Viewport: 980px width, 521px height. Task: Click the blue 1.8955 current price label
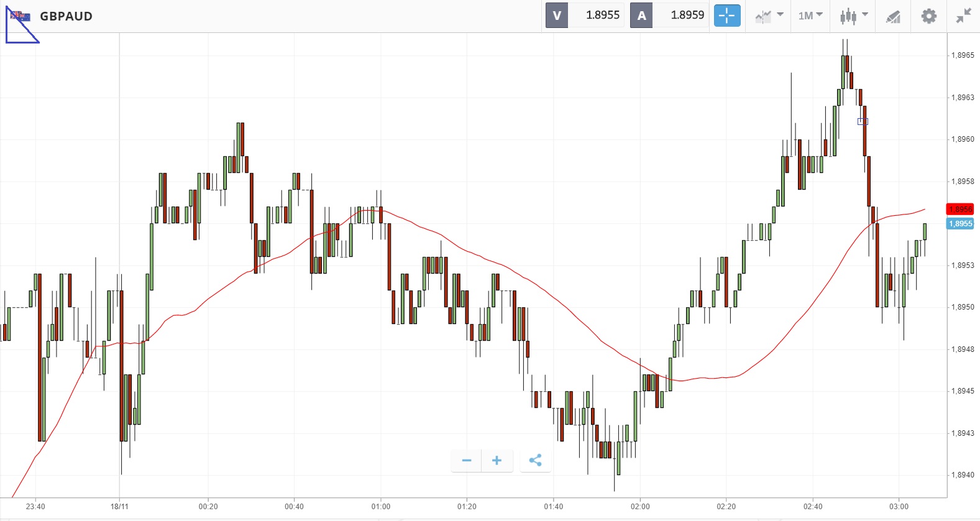point(960,224)
